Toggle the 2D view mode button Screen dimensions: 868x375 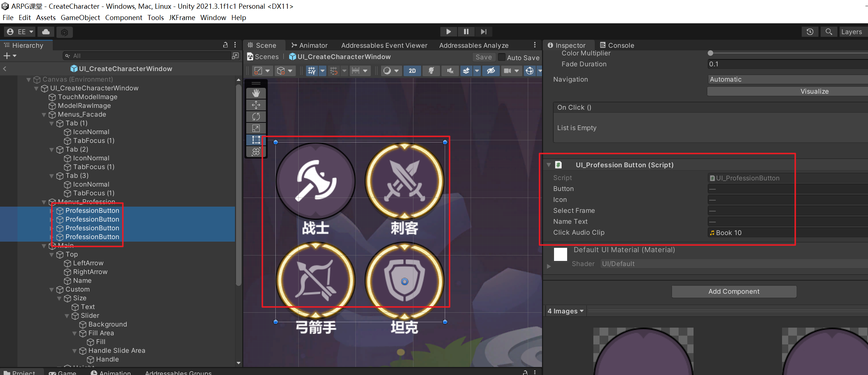point(412,71)
